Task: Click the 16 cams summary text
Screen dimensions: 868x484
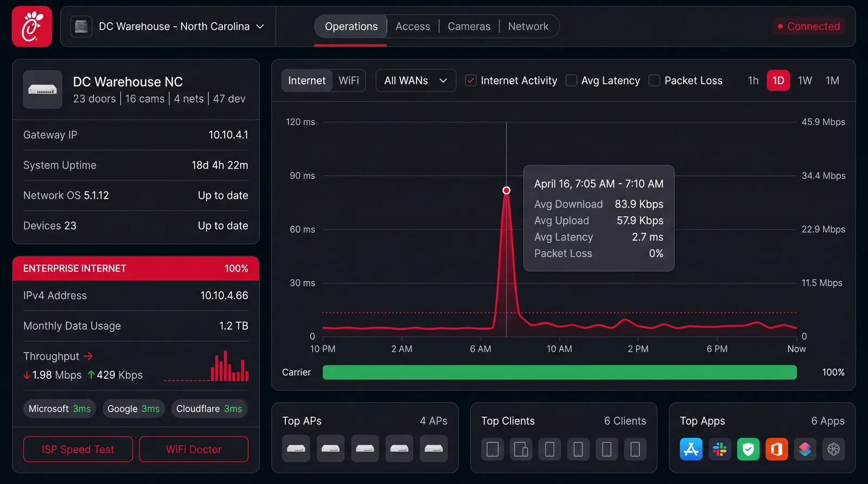Action: [145, 99]
